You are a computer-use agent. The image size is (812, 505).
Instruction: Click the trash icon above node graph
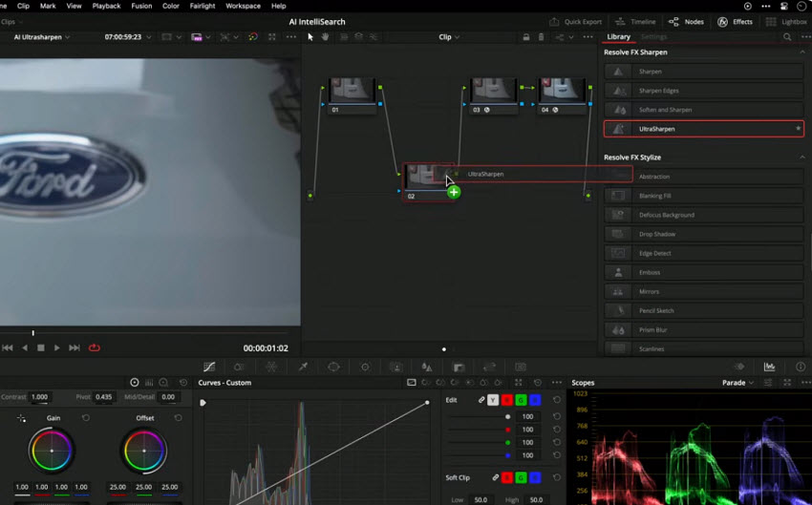pos(541,36)
